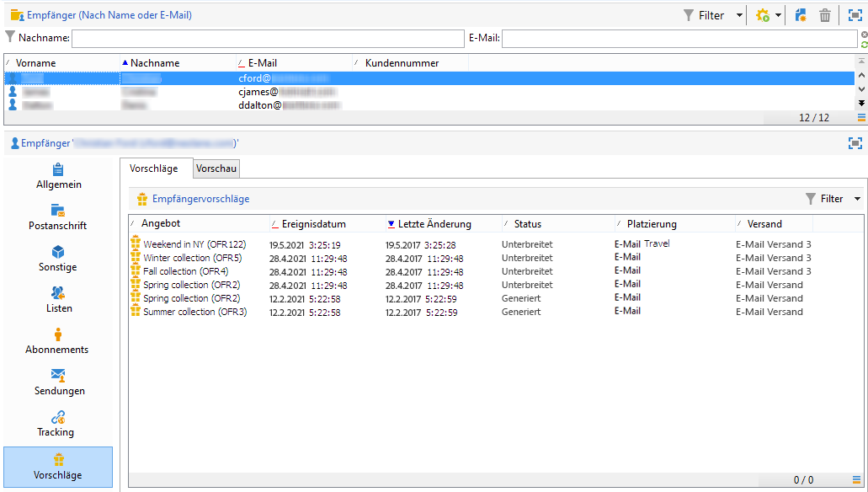Jump to top of recipient list
The image size is (868, 492).
coord(861,61)
